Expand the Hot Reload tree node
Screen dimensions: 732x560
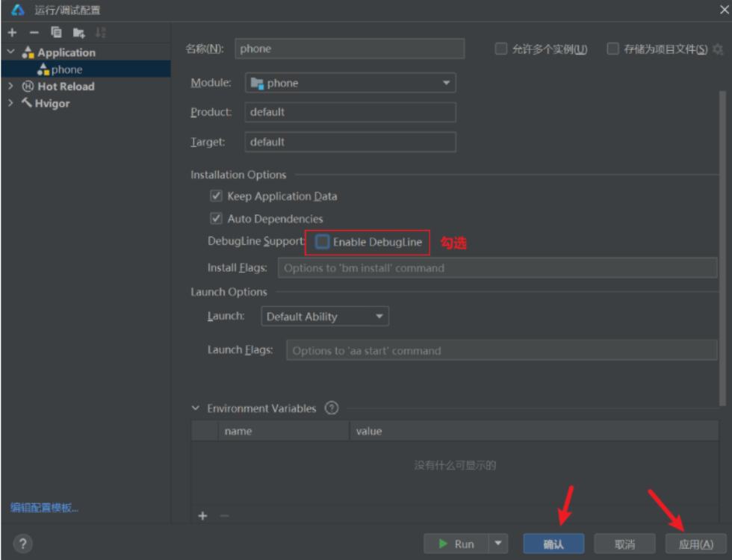click(10, 87)
